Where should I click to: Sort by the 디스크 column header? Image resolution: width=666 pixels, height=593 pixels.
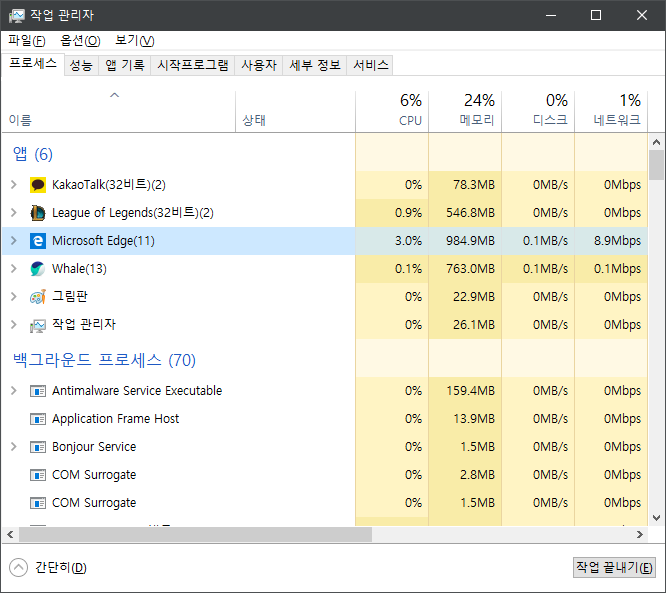(538, 111)
